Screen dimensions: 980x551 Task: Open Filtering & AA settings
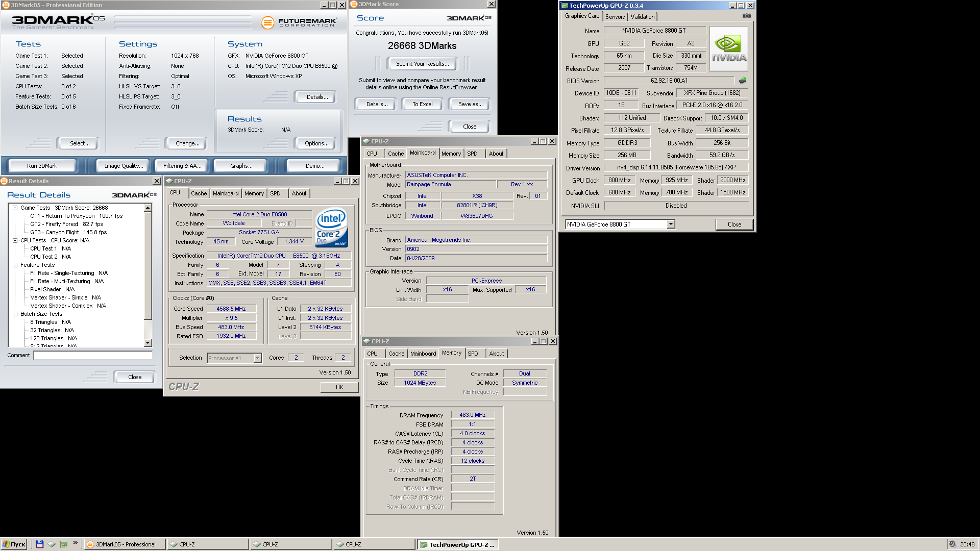pos(182,166)
